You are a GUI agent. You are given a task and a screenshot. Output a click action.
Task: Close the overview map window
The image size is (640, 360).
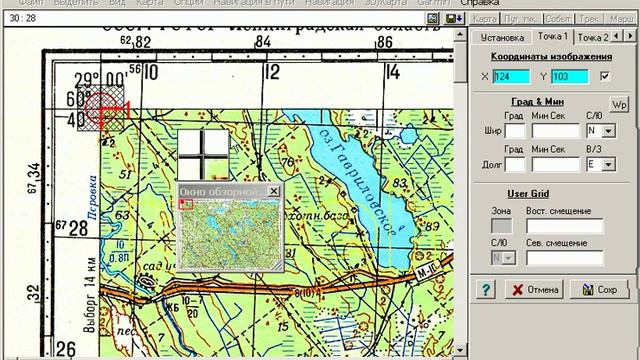point(274,191)
